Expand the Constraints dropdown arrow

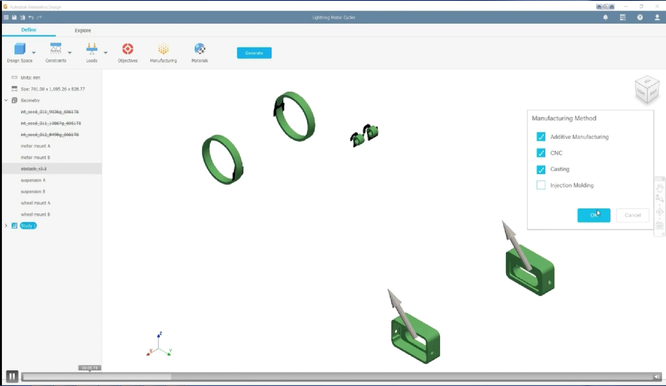[70, 53]
